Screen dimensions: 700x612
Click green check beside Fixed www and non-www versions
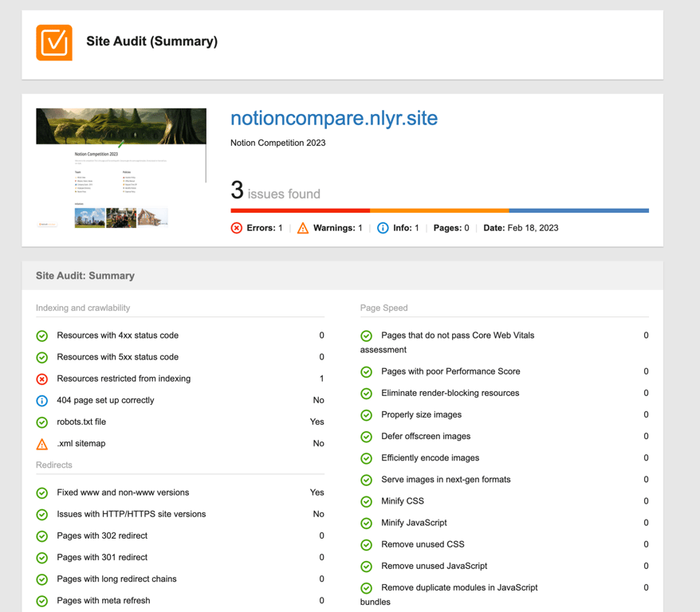[x=42, y=493]
